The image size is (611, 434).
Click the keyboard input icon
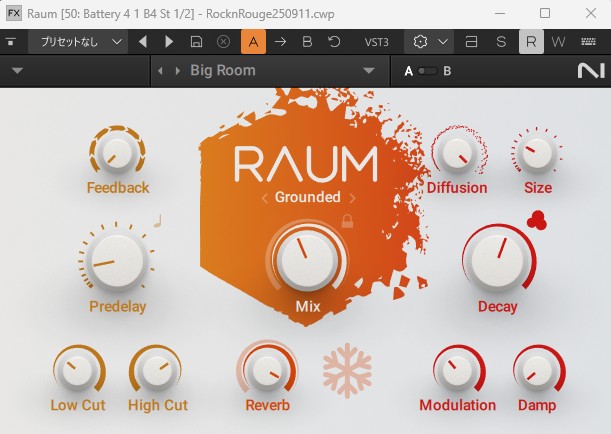point(588,41)
